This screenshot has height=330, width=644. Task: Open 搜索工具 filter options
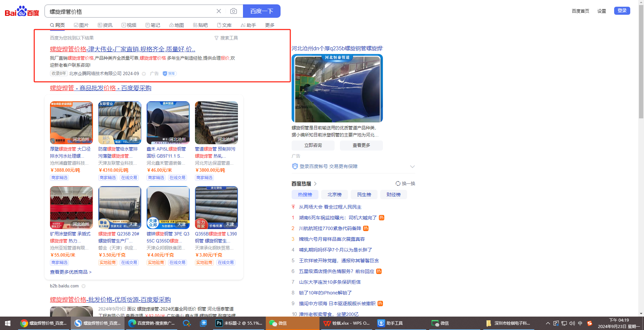point(226,38)
